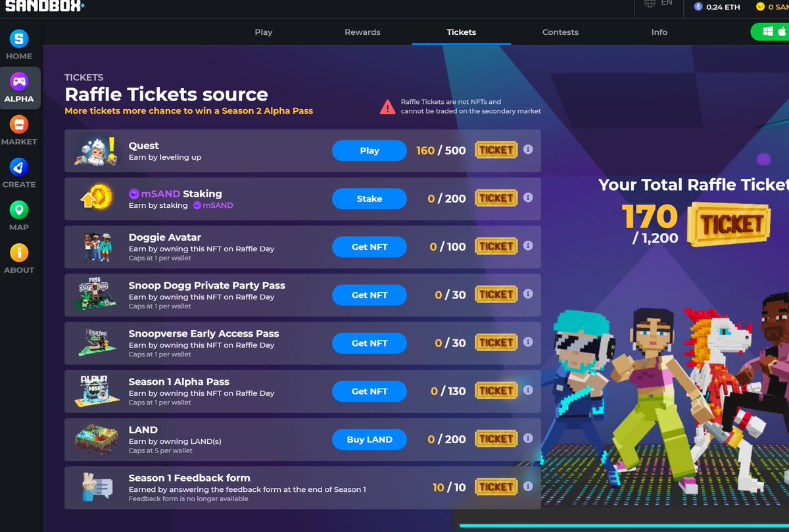Open the ABOUT info icon
Image resolution: width=789 pixels, height=532 pixels.
tap(19, 253)
